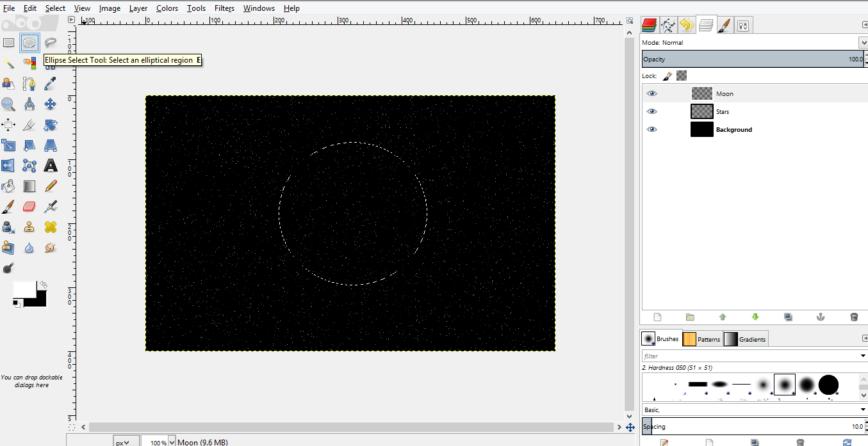Pick the Clone tool
Viewport: 868px width, 446px height.
[x=29, y=228]
